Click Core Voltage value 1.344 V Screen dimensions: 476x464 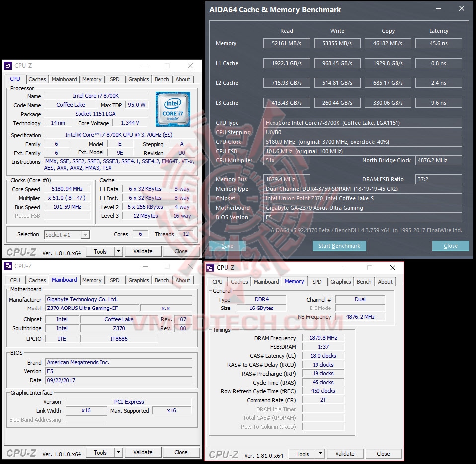130,123
